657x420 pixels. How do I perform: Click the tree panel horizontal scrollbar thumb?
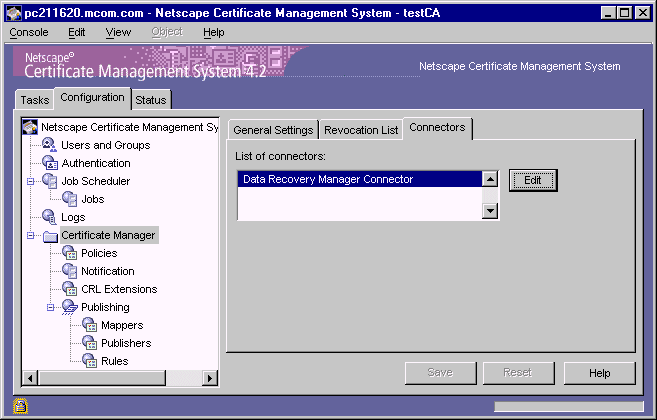(x=102, y=378)
